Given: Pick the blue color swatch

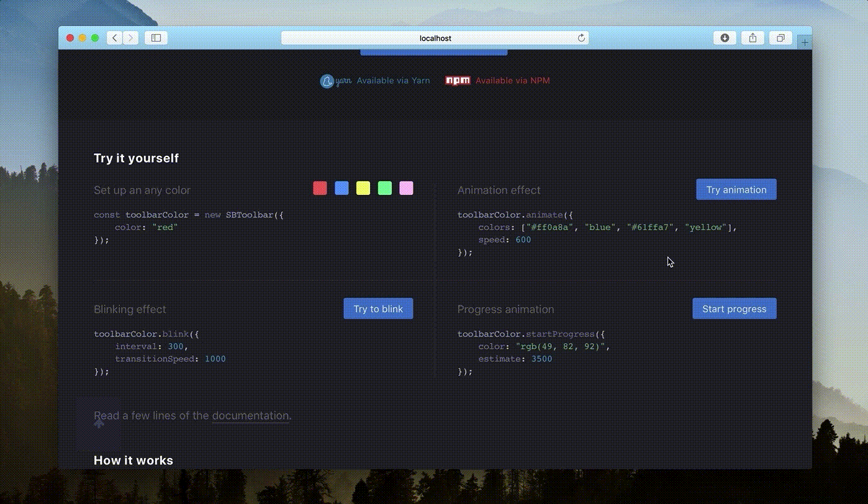Looking at the screenshot, I should click(341, 188).
